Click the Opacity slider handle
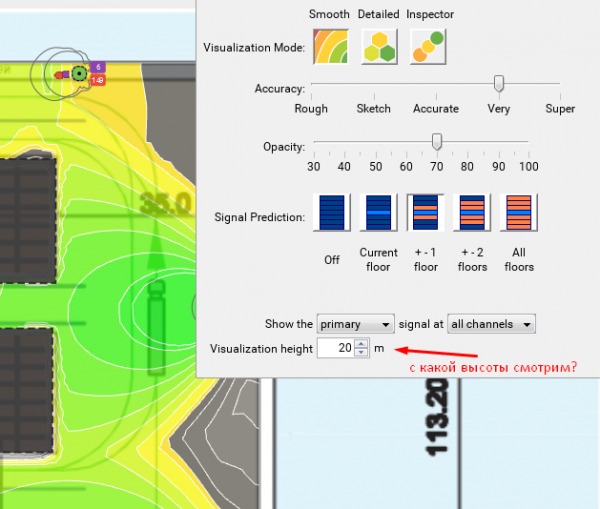The image size is (600, 509). 436,141
